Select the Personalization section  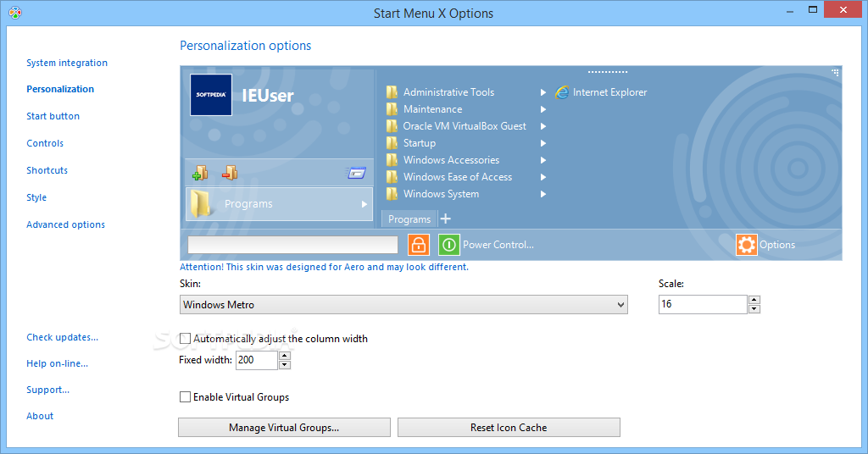60,89
